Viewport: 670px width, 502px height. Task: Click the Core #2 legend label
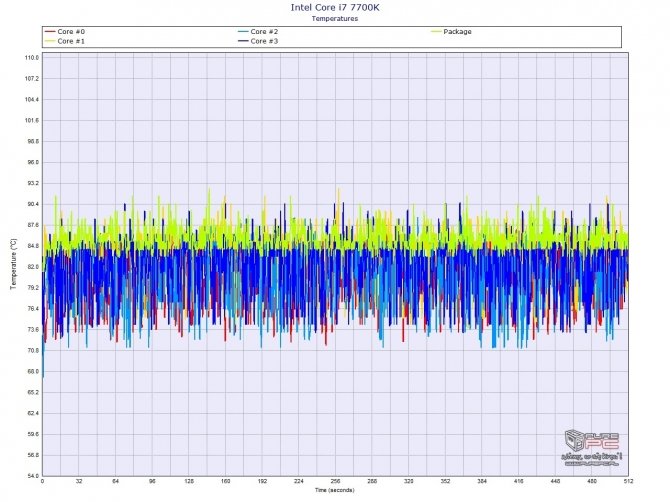(x=264, y=32)
